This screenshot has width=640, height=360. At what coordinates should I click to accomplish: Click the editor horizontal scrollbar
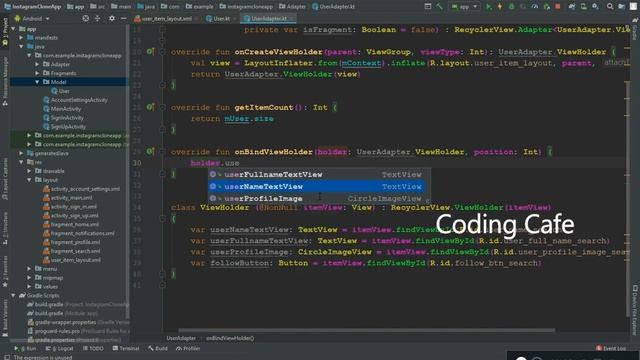[x=367, y=330]
